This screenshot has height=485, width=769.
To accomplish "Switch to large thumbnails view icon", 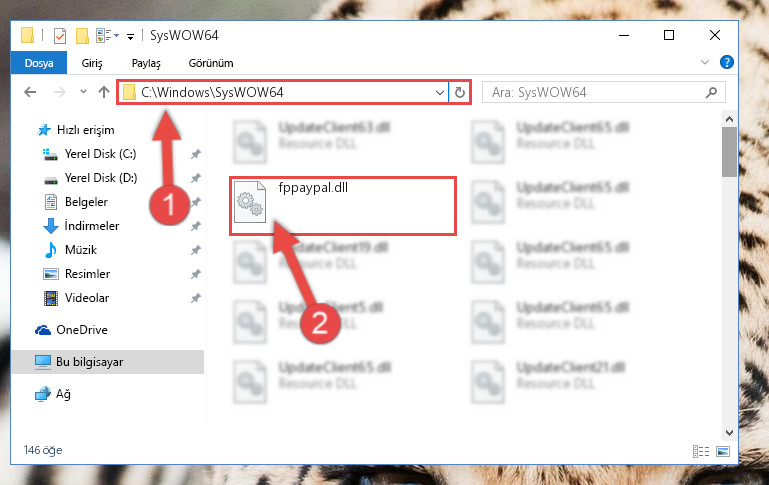I will (x=723, y=451).
